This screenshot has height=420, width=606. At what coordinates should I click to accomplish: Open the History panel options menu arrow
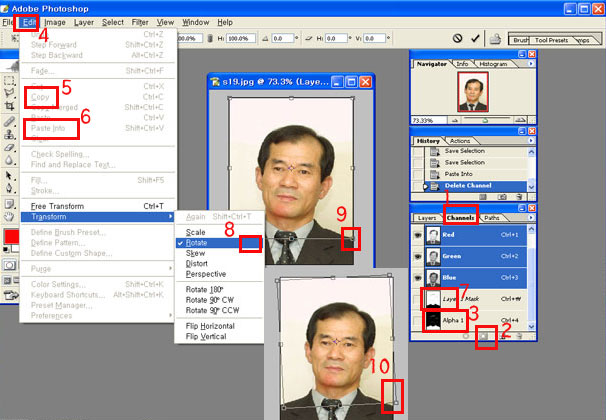coord(531,141)
